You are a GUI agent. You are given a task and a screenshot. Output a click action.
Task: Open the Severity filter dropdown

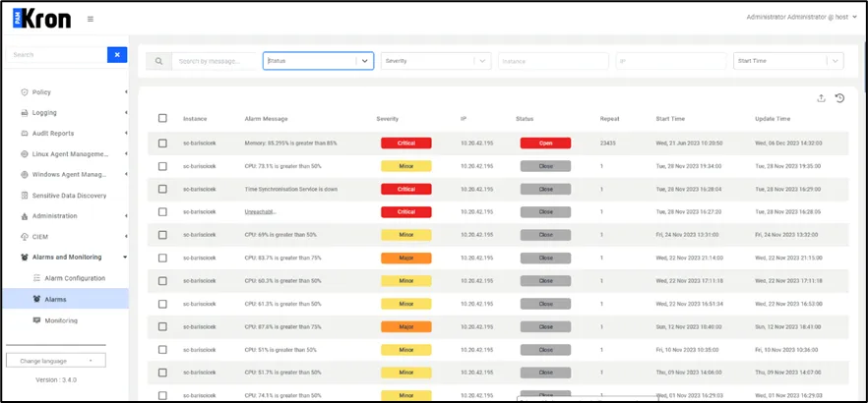pyautogui.click(x=436, y=61)
